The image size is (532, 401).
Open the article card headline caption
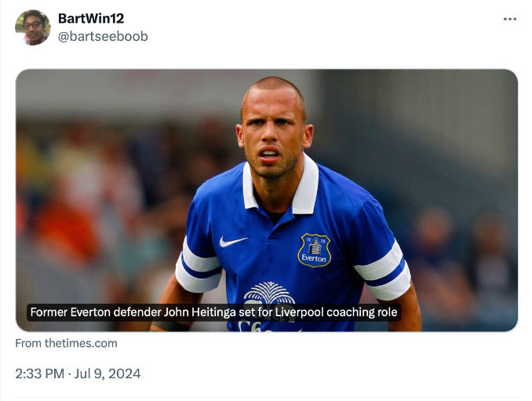(x=214, y=312)
